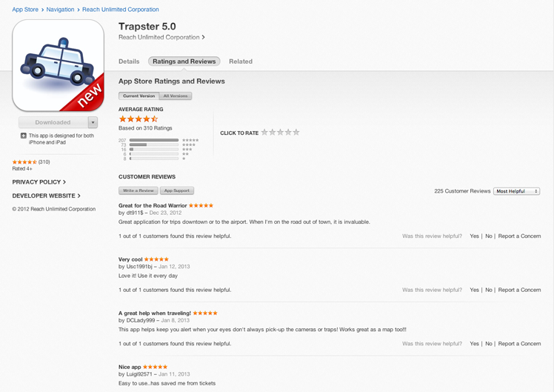The image size is (554, 392).
Task: Rate the app three stars in Click to Rate
Action: pyautogui.click(x=280, y=132)
